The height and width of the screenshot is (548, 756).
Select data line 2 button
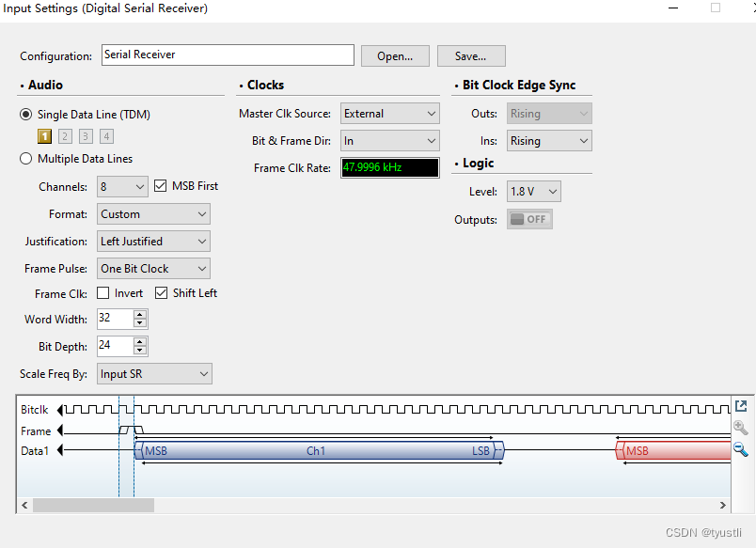point(65,135)
